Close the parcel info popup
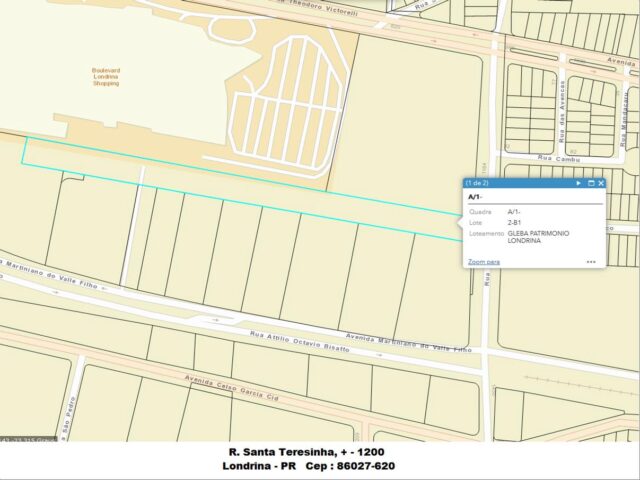This screenshot has width=640, height=480. (601, 183)
